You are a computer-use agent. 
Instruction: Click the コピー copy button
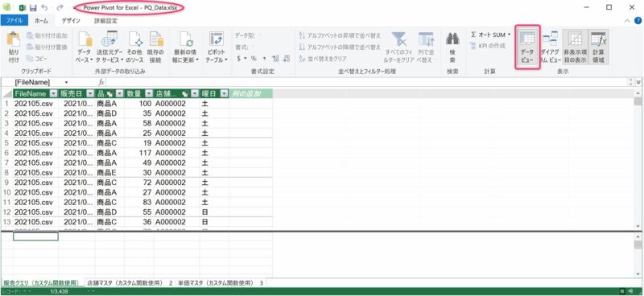[37, 59]
